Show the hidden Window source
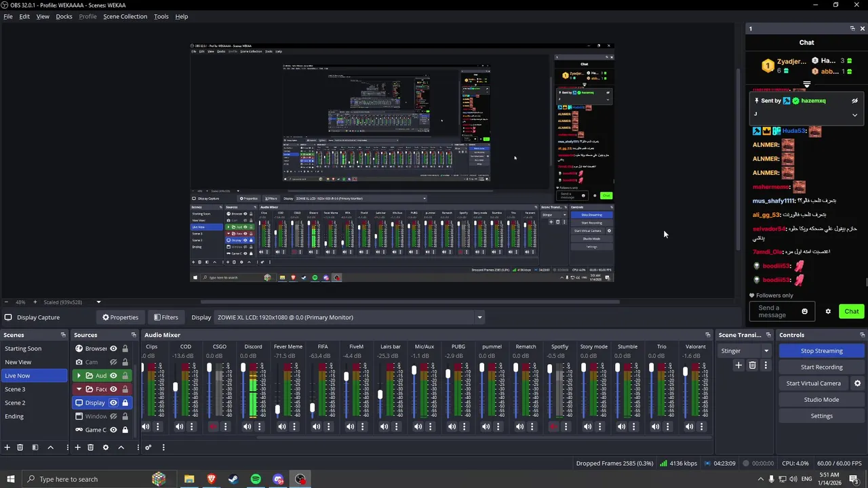This screenshot has width=868, height=488. 113,416
